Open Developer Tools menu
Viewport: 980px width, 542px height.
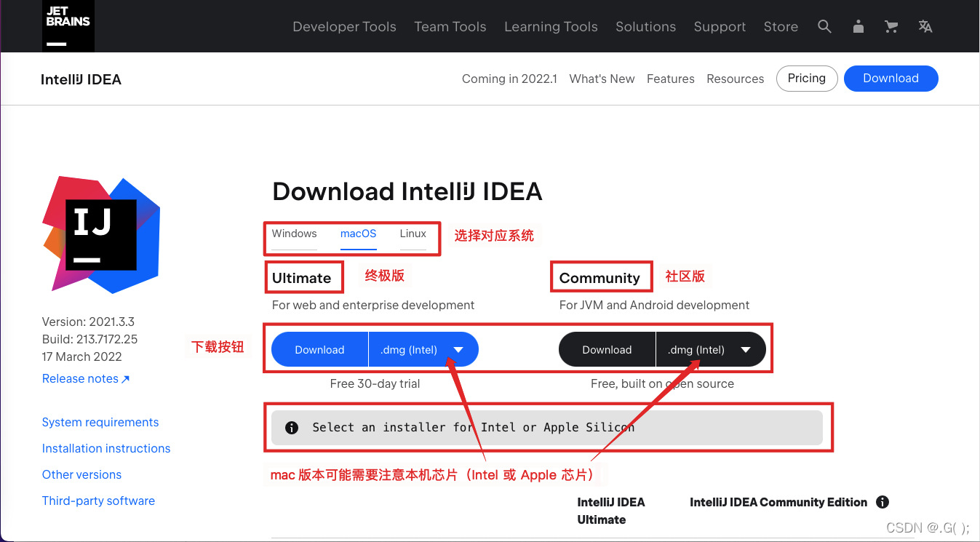click(344, 27)
